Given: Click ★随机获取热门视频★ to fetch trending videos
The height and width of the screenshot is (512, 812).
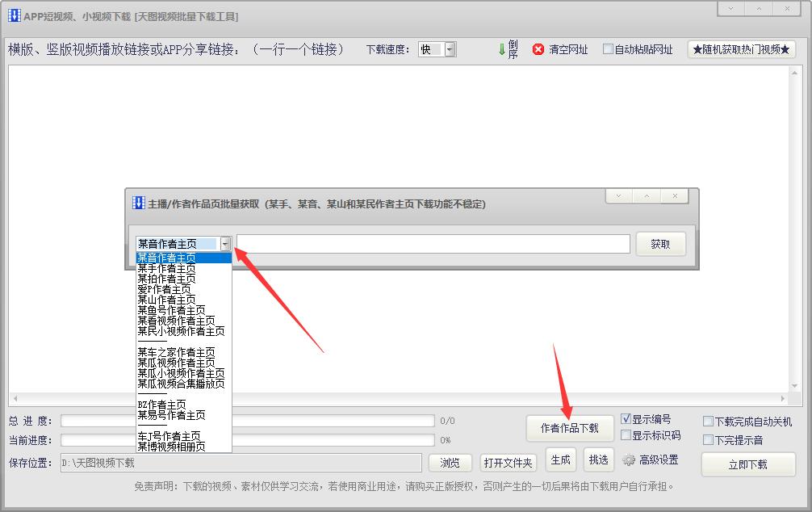Looking at the screenshot, I should click(x=741, y=48).
